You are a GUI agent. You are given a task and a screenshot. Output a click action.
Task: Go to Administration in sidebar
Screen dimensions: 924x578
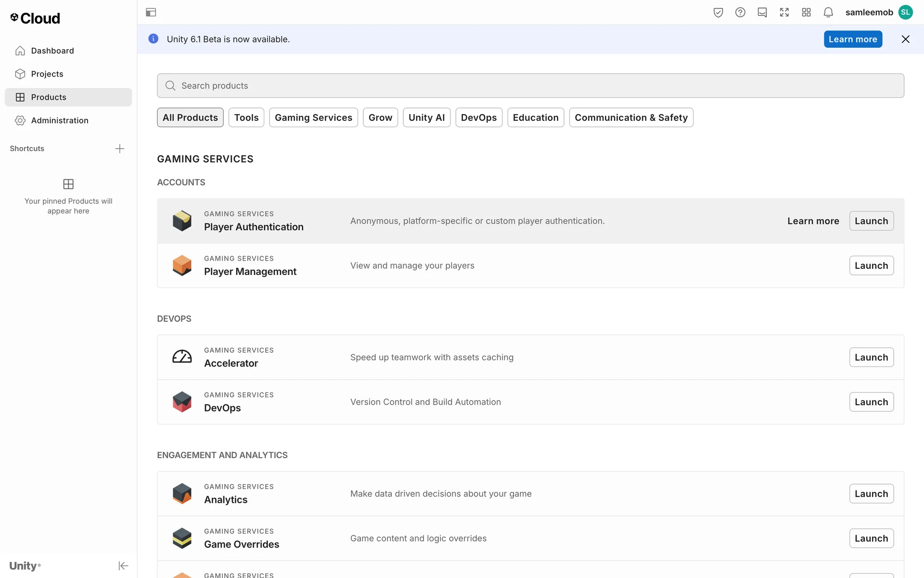[60, 120]
